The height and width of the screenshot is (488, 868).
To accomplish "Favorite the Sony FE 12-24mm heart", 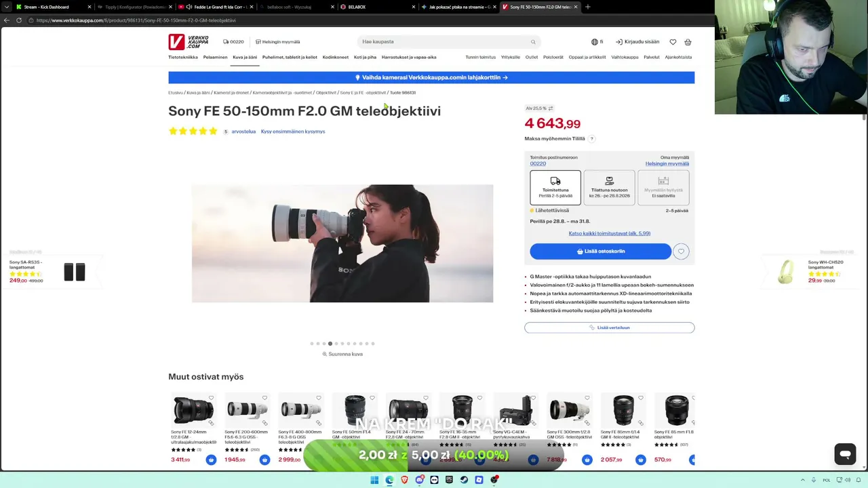I will (x=211, y=398).
